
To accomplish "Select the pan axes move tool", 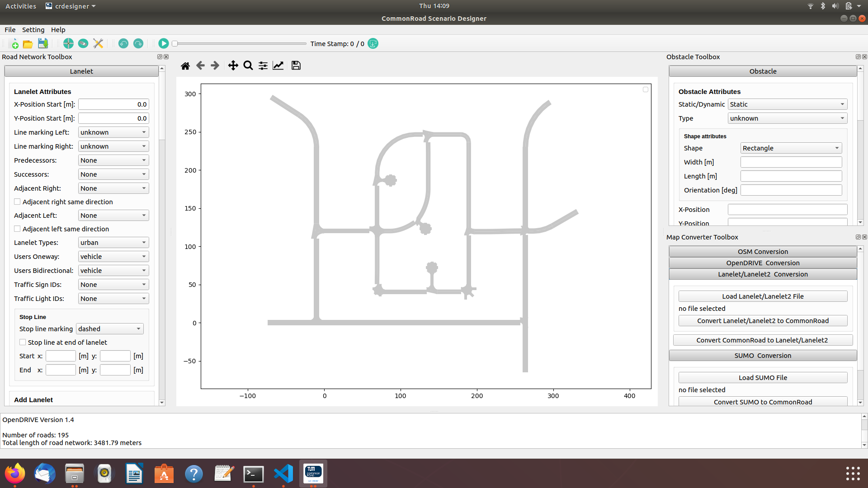I will [233, 66].
